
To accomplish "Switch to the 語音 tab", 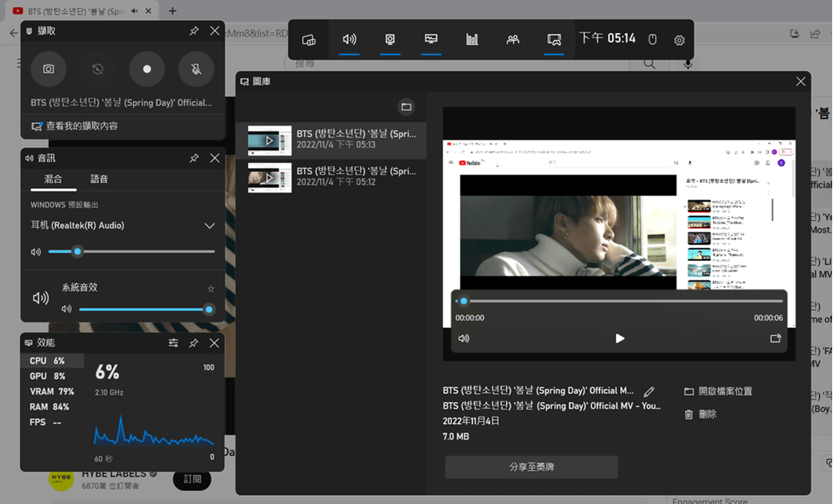I will (x=99, y=179).
